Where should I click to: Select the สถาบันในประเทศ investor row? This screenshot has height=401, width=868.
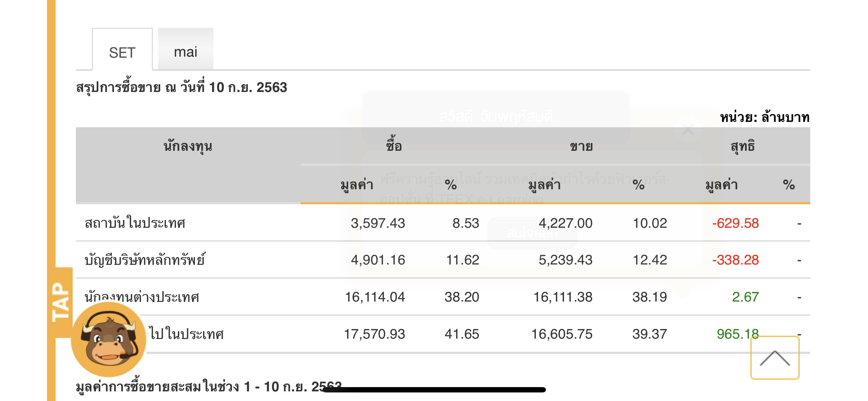(443, 223)
